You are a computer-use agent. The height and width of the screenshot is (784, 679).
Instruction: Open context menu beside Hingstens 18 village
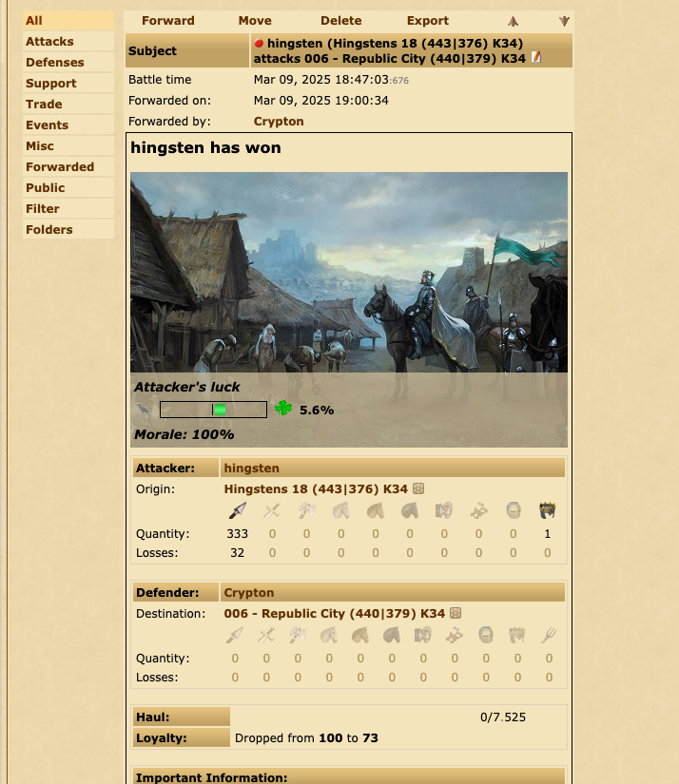(418, 489)
